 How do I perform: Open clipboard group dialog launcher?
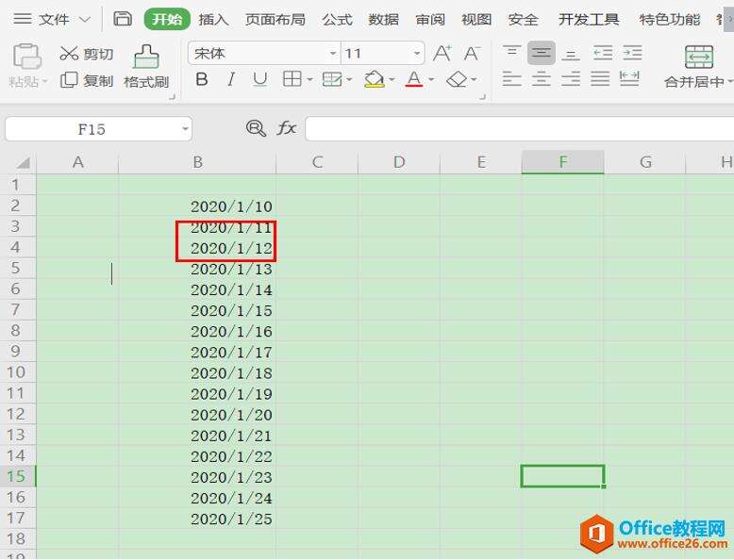tap(172, 97)
